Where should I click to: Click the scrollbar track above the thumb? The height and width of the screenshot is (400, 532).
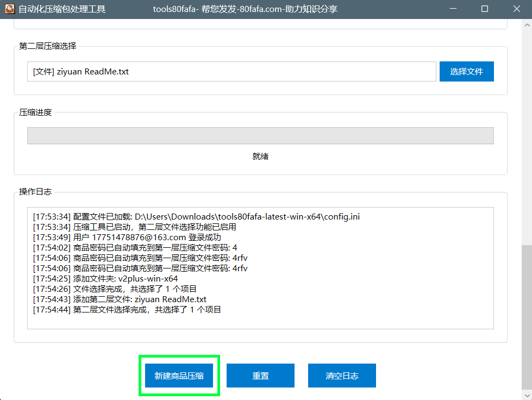527,136
